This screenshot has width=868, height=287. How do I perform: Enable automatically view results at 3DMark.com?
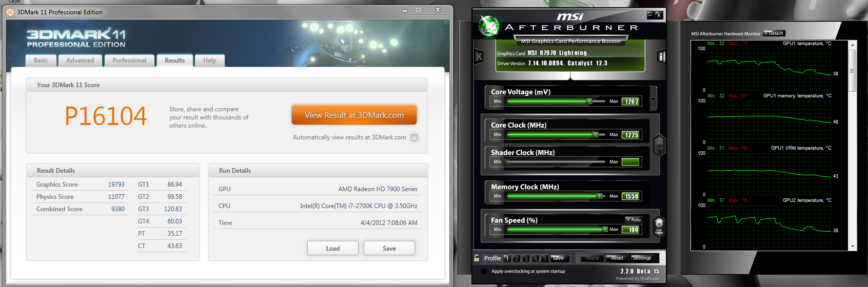coord(415,137)
